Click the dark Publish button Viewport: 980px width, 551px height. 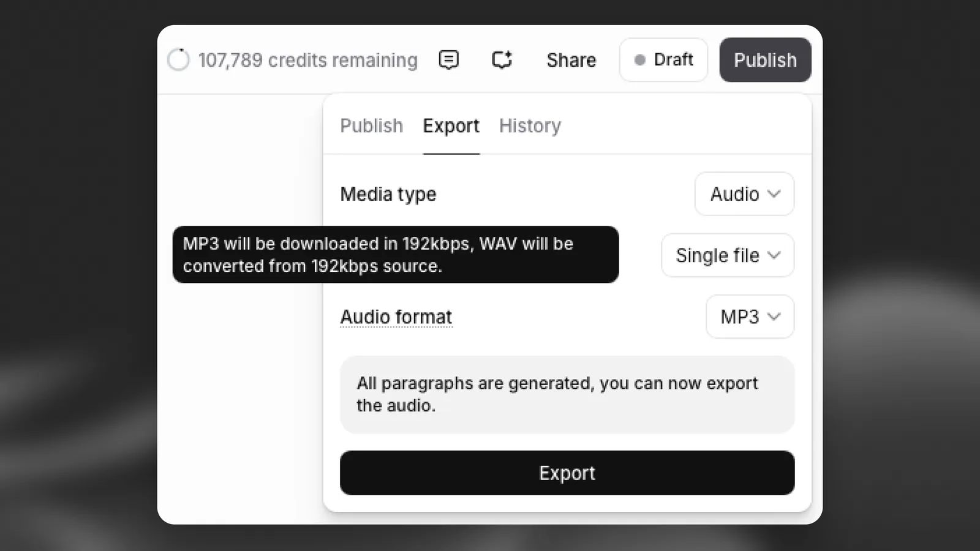[x=766, y=60]
